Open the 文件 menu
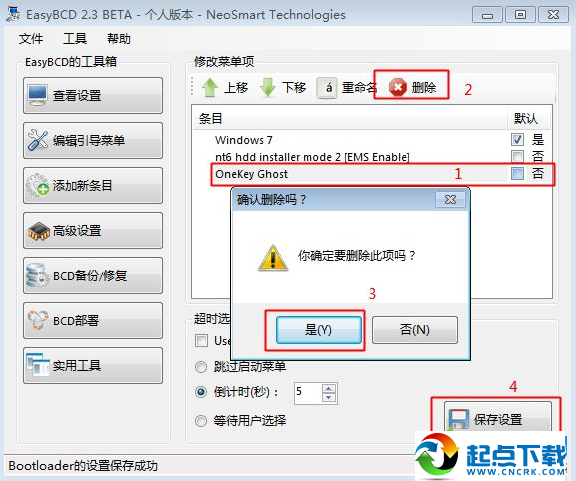Image resolution: width=576 pixels, height=481 pixels. [x=31, y=39]
